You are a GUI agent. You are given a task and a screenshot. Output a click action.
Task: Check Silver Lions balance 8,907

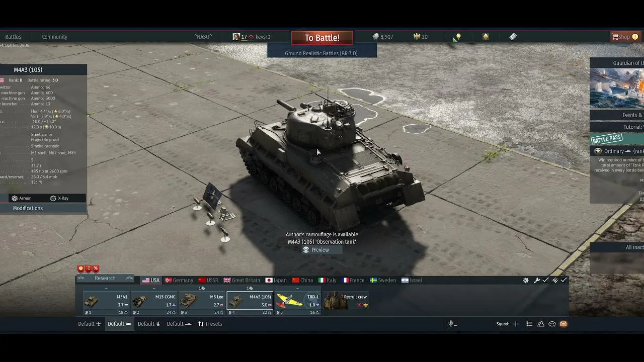tap(382, 37)
